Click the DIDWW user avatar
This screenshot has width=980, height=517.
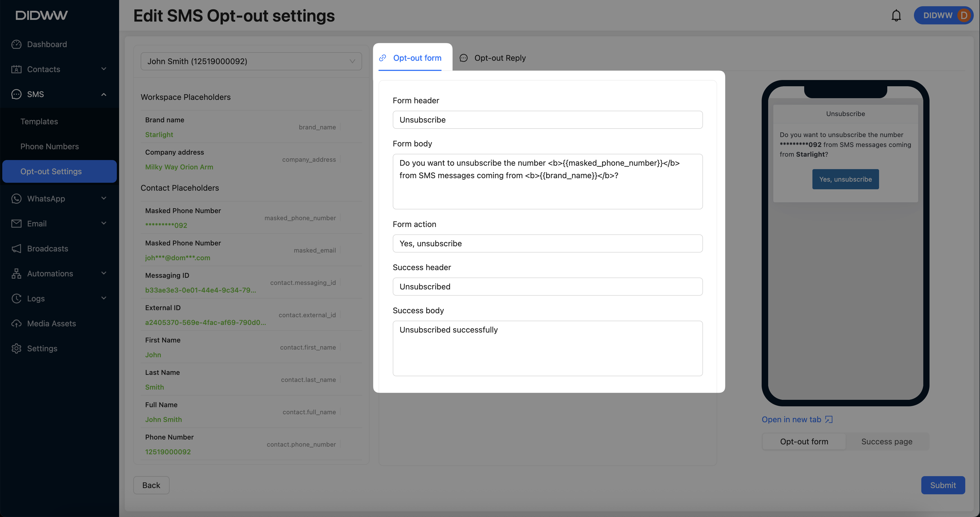tap(964, 16)
